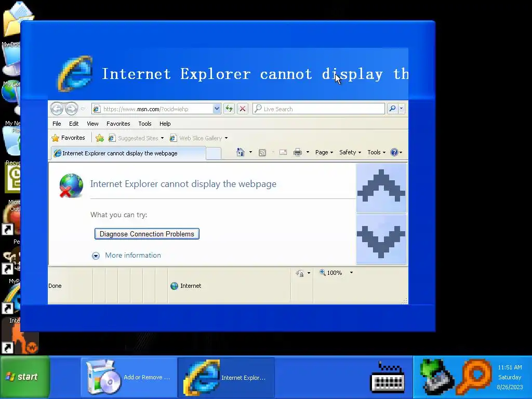
Task: Open Web Slice Gallery dropdown
Action: click(198, 138)
